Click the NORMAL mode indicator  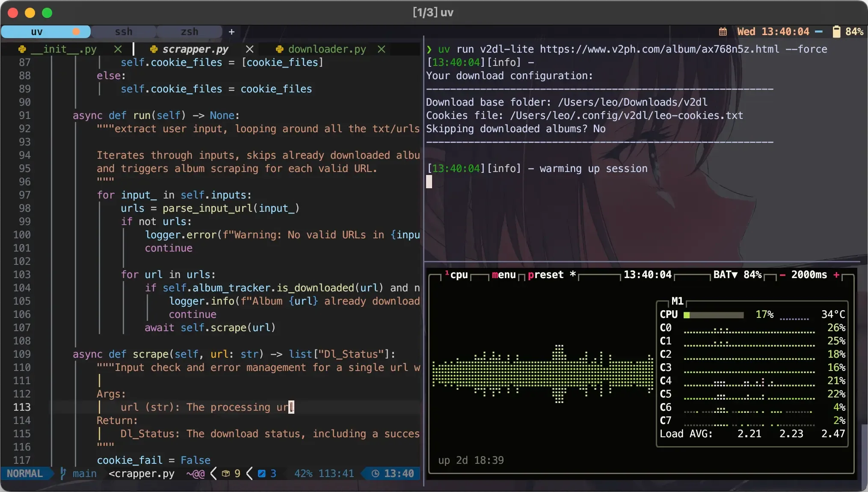tap(25, 473)
